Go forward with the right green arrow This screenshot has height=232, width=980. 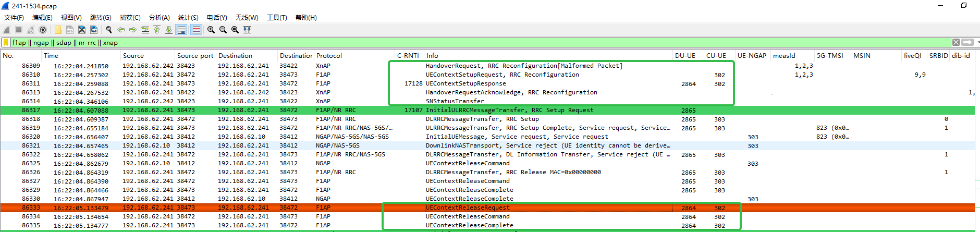(x=133, y=30)
